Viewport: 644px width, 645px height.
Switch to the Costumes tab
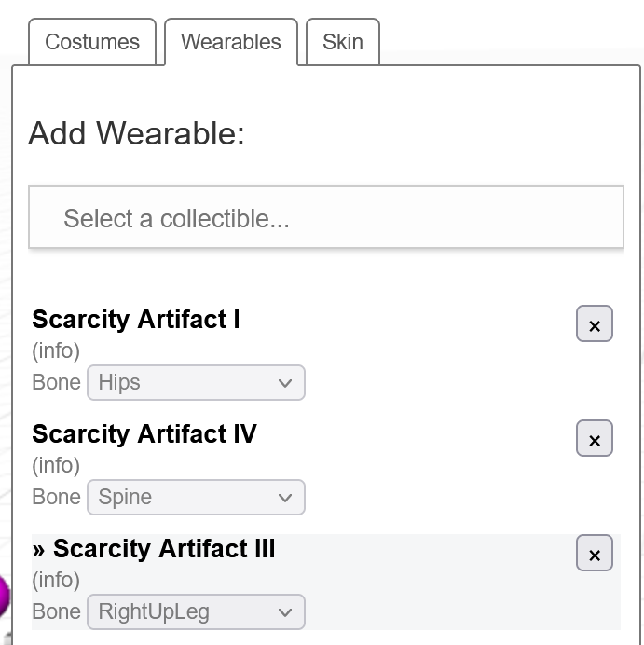tap(92, 42)
